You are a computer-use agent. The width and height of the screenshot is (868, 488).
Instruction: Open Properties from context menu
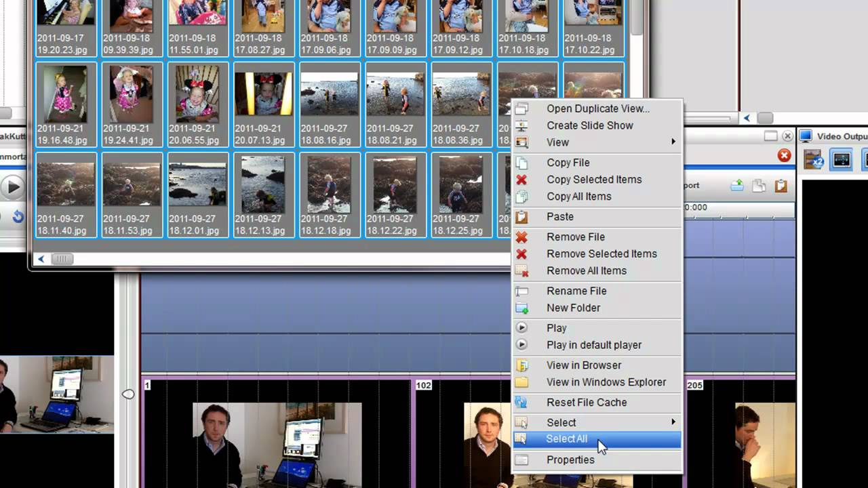pyautogui.click(x=597, y=460)
